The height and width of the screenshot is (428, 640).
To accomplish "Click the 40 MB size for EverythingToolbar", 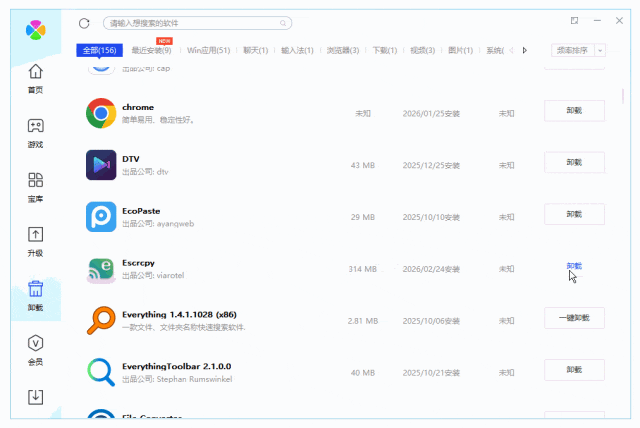I will (362, 373).
